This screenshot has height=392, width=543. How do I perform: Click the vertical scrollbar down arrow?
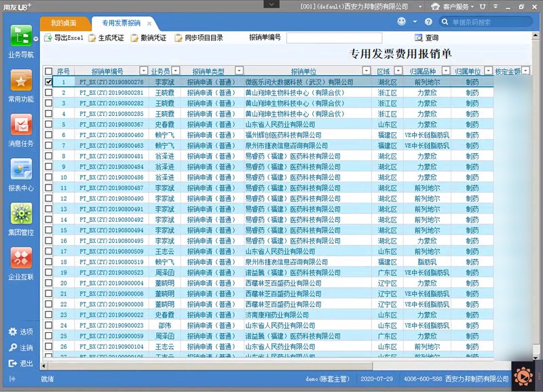point(536,357)
